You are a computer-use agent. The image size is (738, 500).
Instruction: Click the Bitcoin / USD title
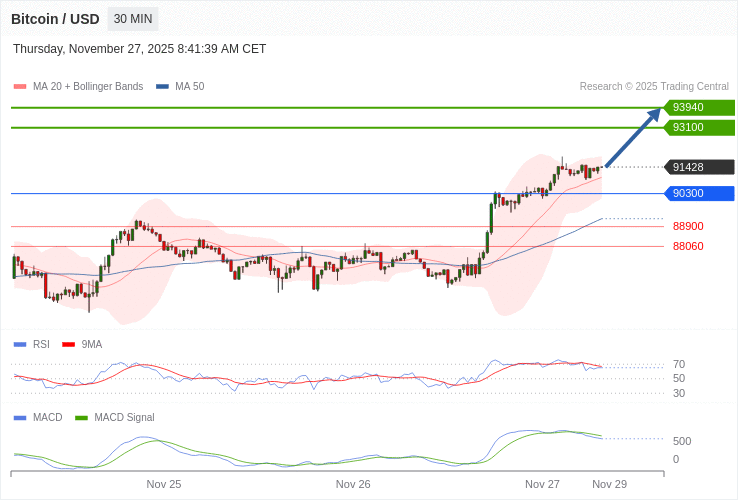pos(56,19)
